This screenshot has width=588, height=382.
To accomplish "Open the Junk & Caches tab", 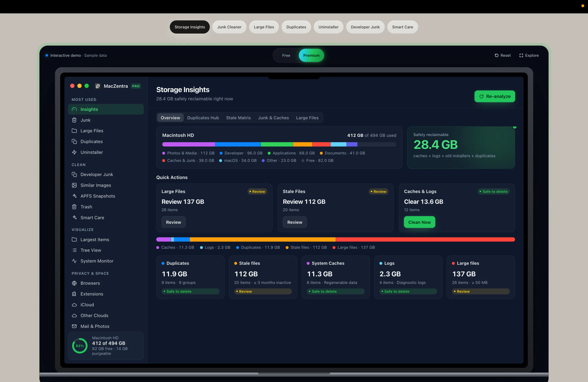I will (273, 118).
